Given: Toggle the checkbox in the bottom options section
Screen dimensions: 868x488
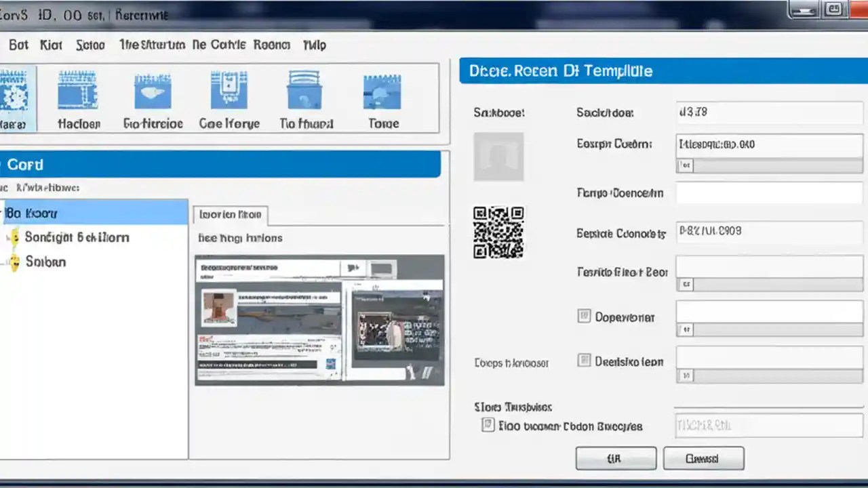Looking at the screenshot, I should pos(488,425).
